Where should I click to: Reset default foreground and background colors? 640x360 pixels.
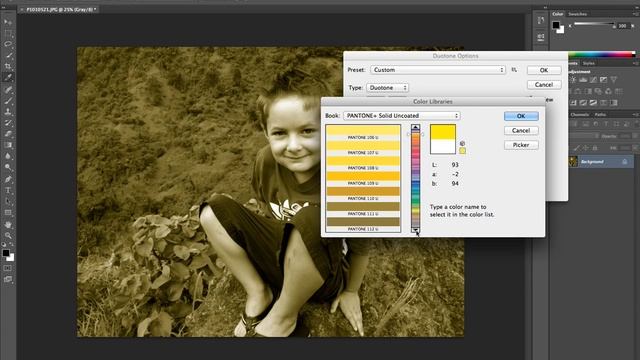click(x=4, y=244)
